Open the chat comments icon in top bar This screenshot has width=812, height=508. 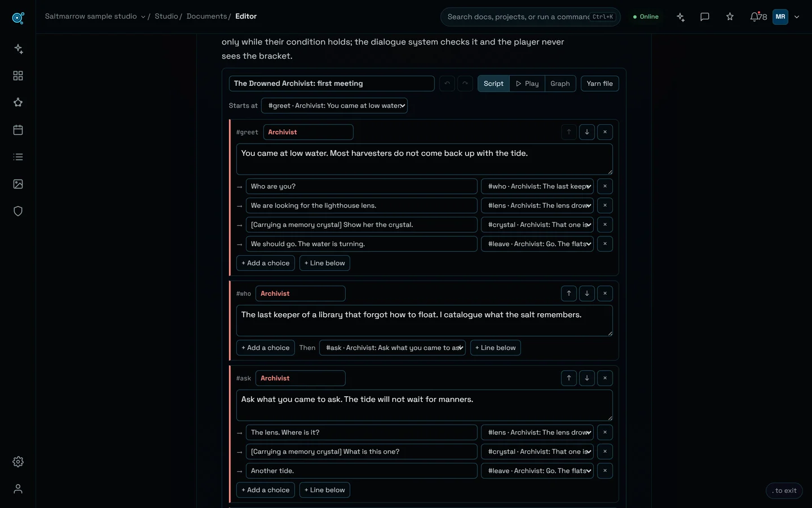tap(705, 17)
